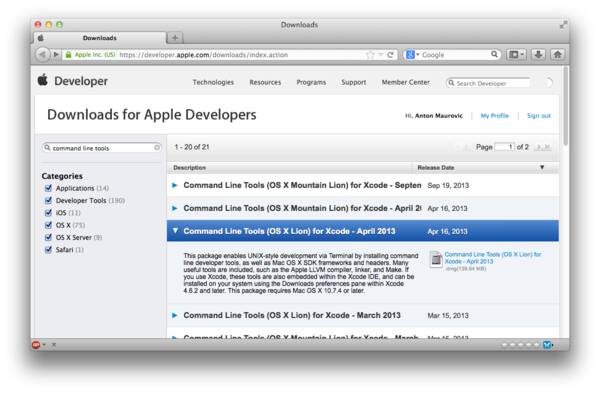Screen dimensions: 600x393
Task: Expand the Mountain Lion April row
Action: point(174,208)
